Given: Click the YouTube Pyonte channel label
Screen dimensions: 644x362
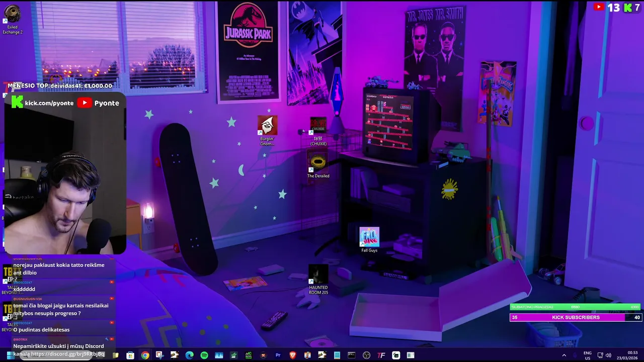Looking at the screenshot, I should [x=98, y=103].
